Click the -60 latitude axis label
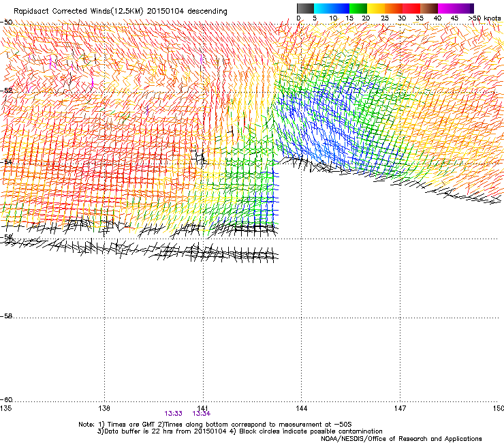This screenshot has height=443, width=504. [x=6, y=400]
